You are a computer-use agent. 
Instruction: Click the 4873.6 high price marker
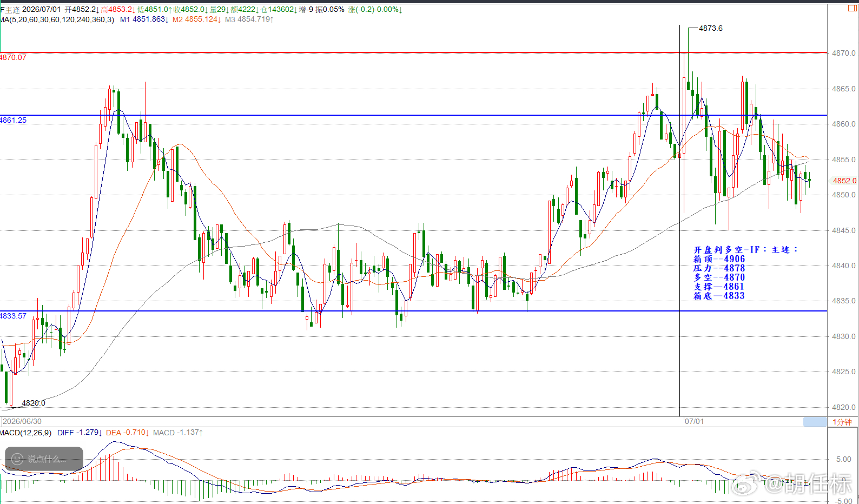(710, 28)
